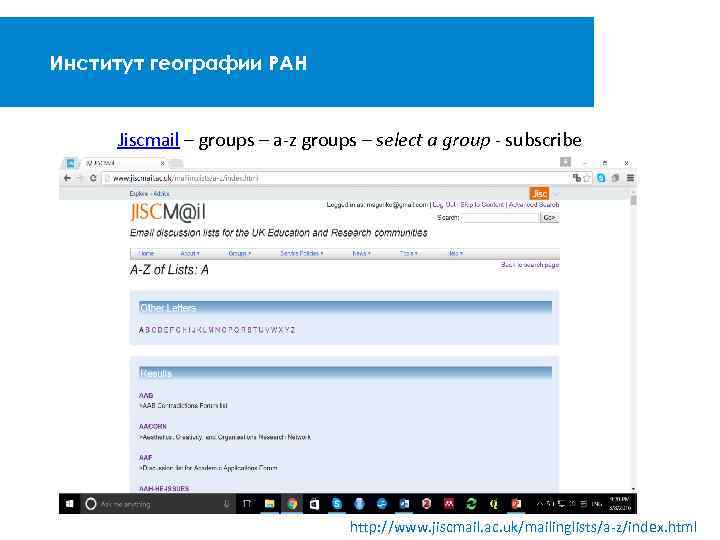The image size is (720, 540).
Task: Click the browser back arrow
Action: [x=68, y=178]
